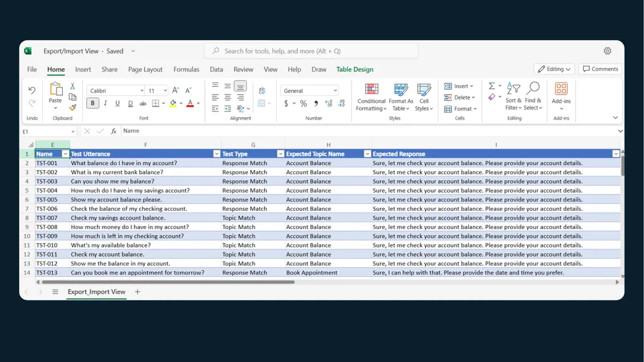Activate the Format Painter brush
This screenshot has height=362, width=644.
72,108
